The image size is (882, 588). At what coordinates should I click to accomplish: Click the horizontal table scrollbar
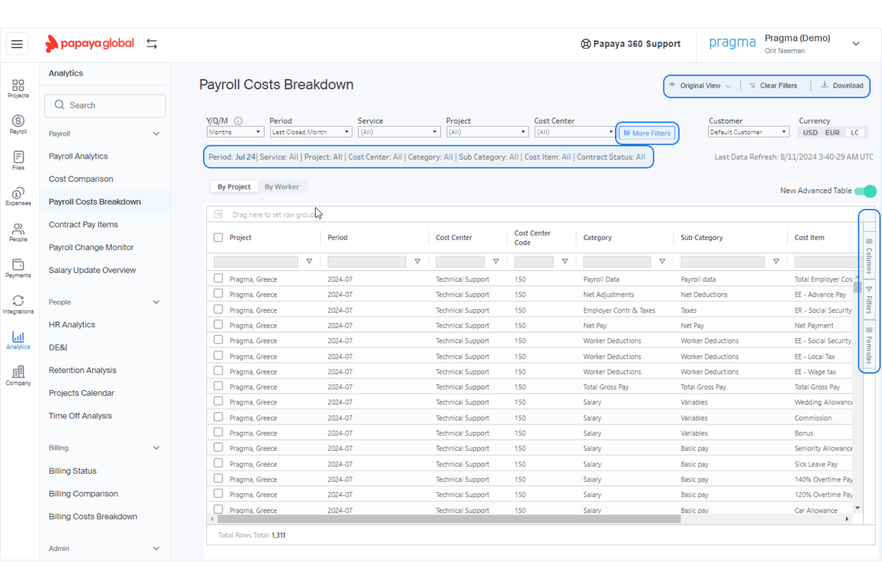click(449, 519)
